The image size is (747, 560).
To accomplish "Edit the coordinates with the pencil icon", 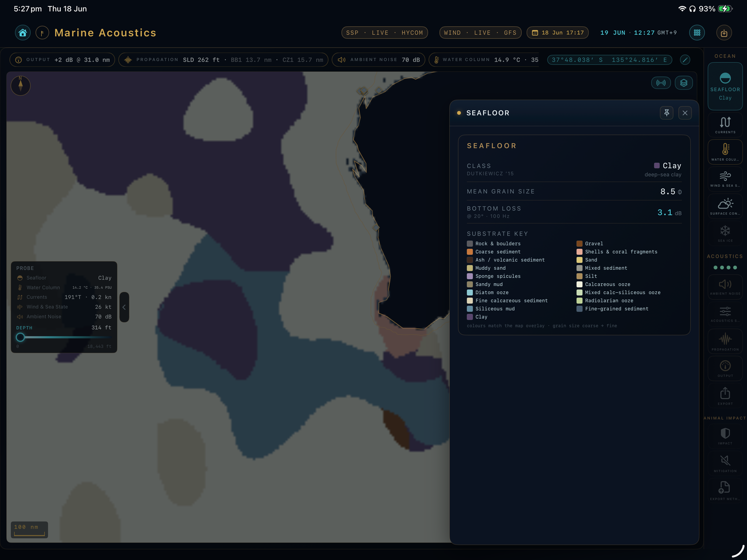I will tap(685, 60).
